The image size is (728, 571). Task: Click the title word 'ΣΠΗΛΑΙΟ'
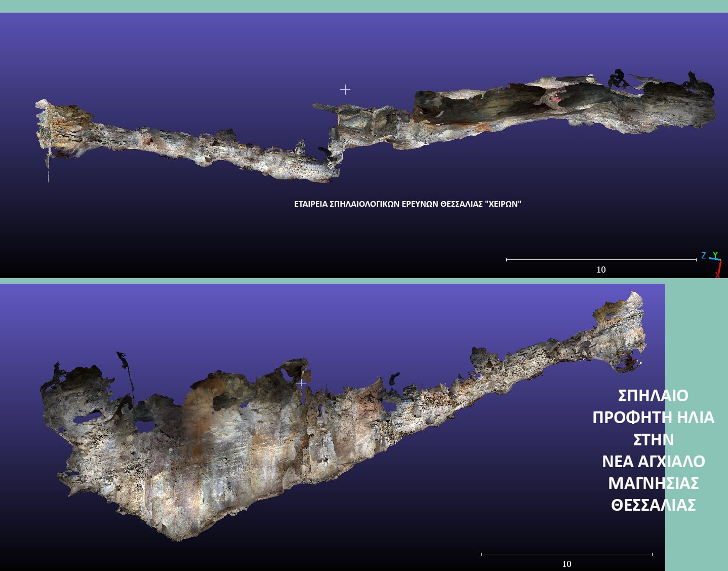coord(653,396)
